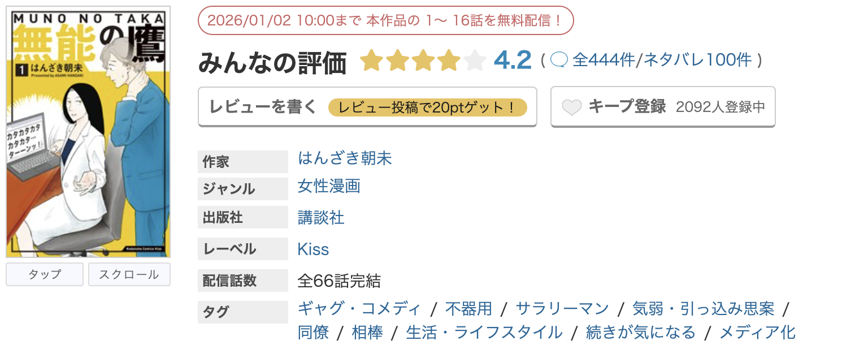Viewport: 868px width, 362px height.
Task: Open the ギャグ・コメディ tag
Action: click(358, 308)
